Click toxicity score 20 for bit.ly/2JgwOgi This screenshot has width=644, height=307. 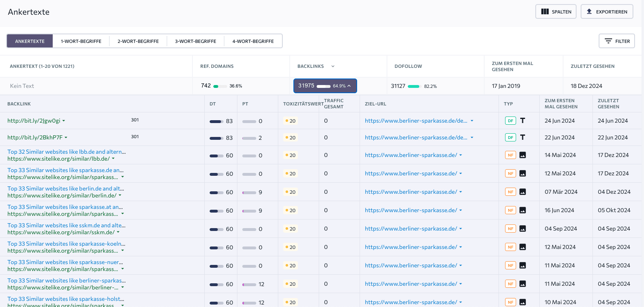291,121
